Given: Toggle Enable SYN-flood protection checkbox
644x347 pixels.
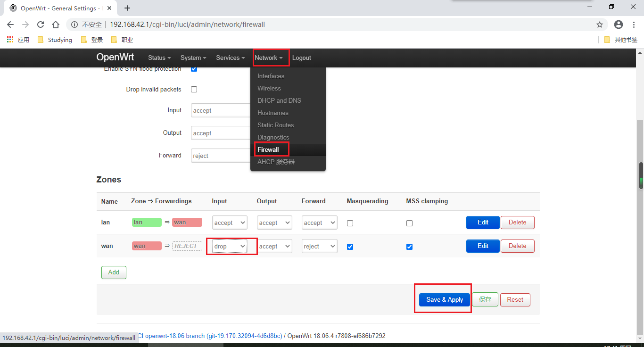Looking at the screenshot, I should pos(194,69).
